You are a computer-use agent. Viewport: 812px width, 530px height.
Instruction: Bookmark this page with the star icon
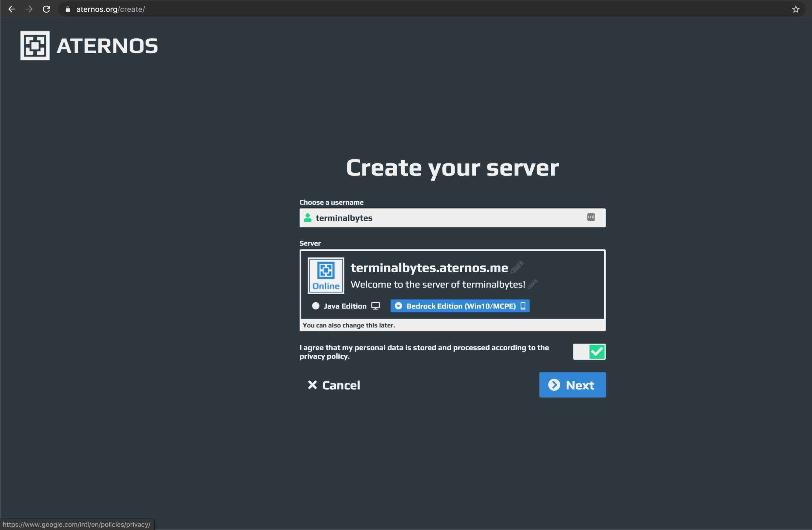796,9
